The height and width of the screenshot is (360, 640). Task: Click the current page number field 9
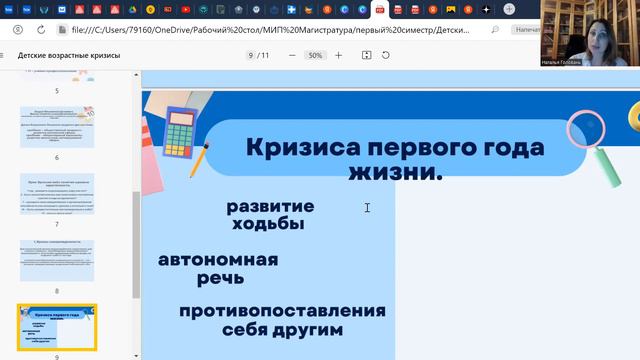click(251, 55)
